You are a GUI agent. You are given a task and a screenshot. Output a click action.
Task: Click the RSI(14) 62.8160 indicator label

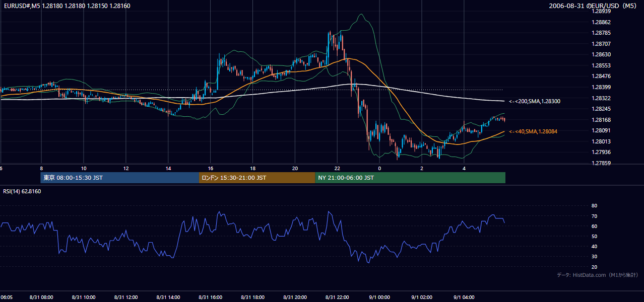pyautogui.click(x=22, y=191)
